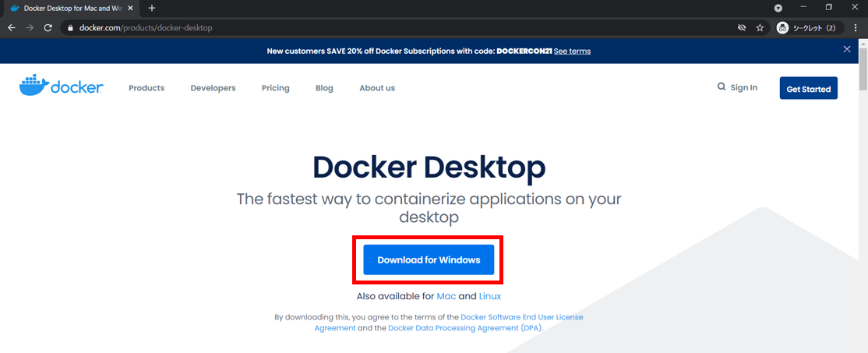Go to Pricing page

(x=276, y=88)
